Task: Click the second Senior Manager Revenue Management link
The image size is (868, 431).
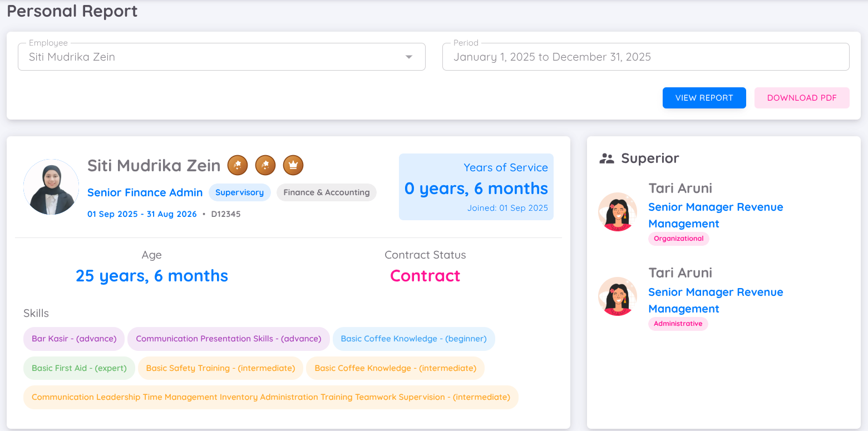Action: click(716, 300)
